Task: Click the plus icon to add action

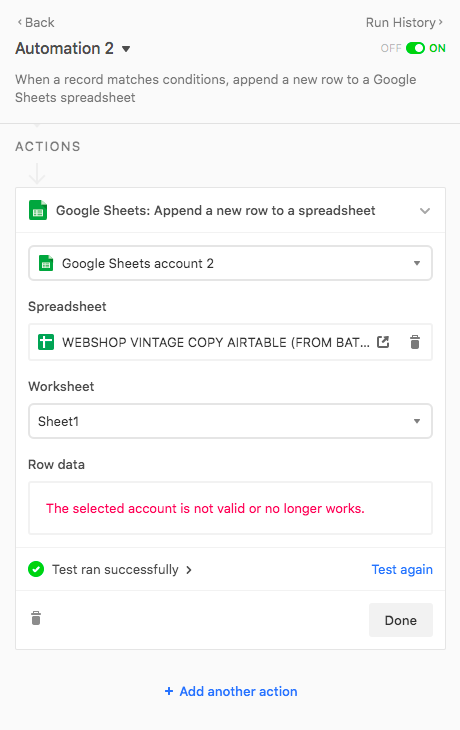Action: click(x=169, y=691)
